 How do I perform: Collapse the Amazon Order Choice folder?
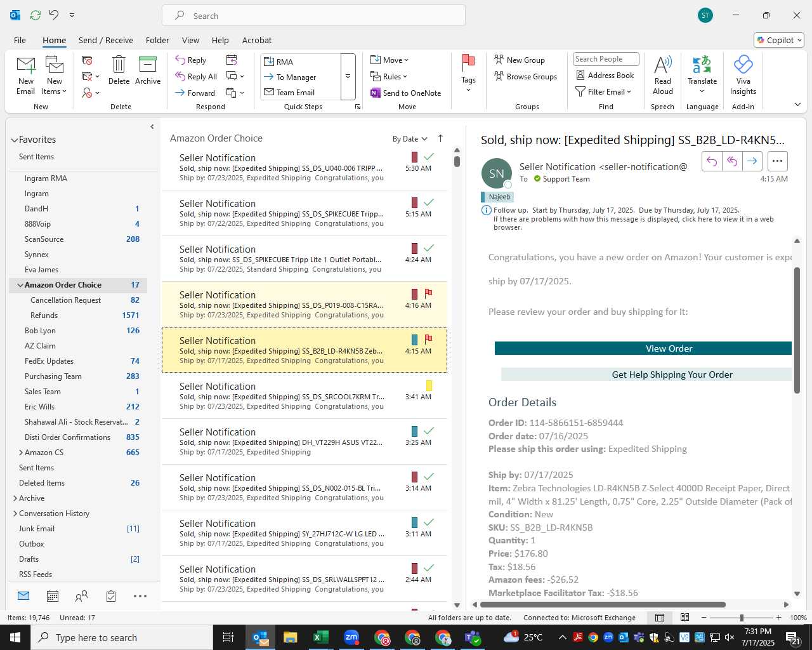20,285
